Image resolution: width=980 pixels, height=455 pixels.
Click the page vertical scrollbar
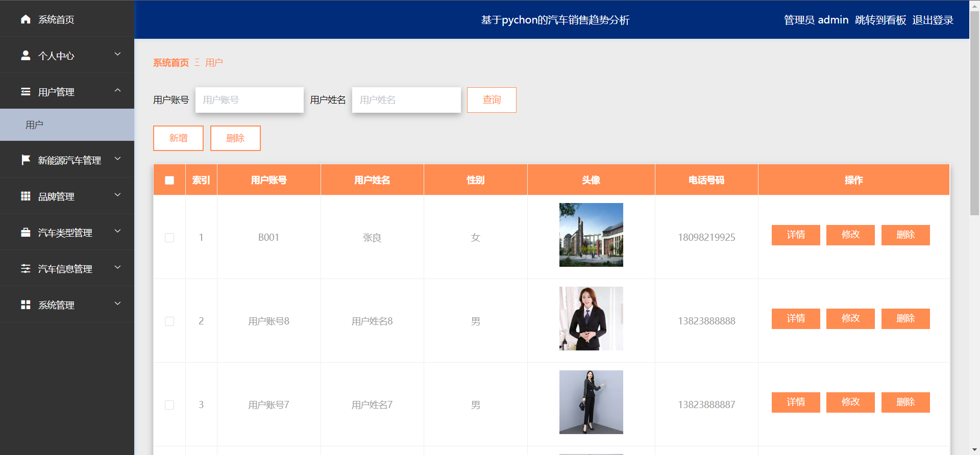[974, 113]
